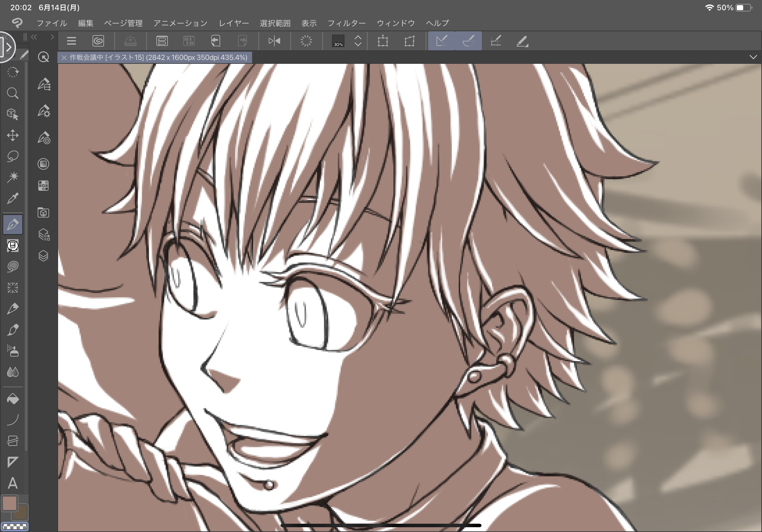Viewport: 762px width, 532px height.
Task: Open the Layers panel icon
Action: point(43,256)
